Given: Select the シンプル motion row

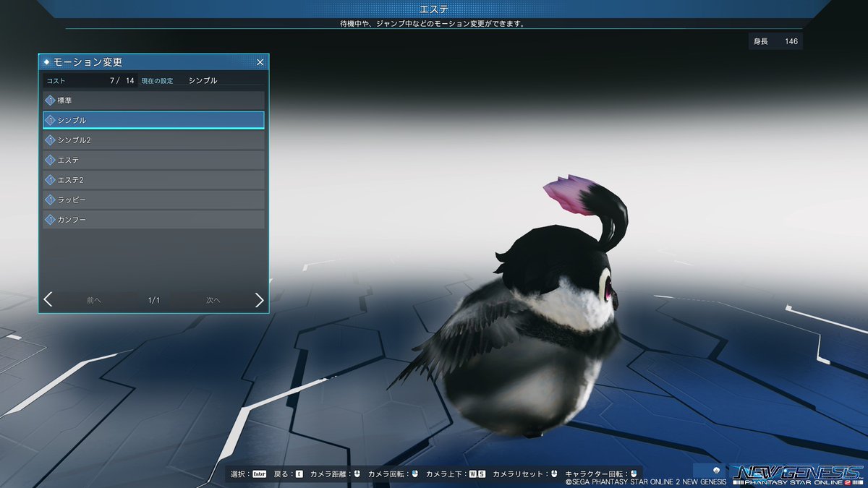Looking at the screenshot, I should coord(154,120).
